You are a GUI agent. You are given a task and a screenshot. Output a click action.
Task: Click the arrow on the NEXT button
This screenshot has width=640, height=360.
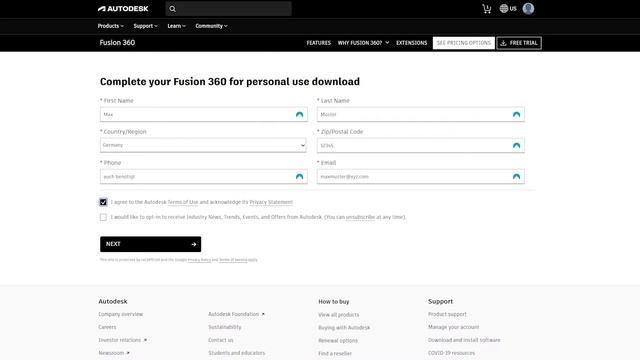tap(194, 244)
